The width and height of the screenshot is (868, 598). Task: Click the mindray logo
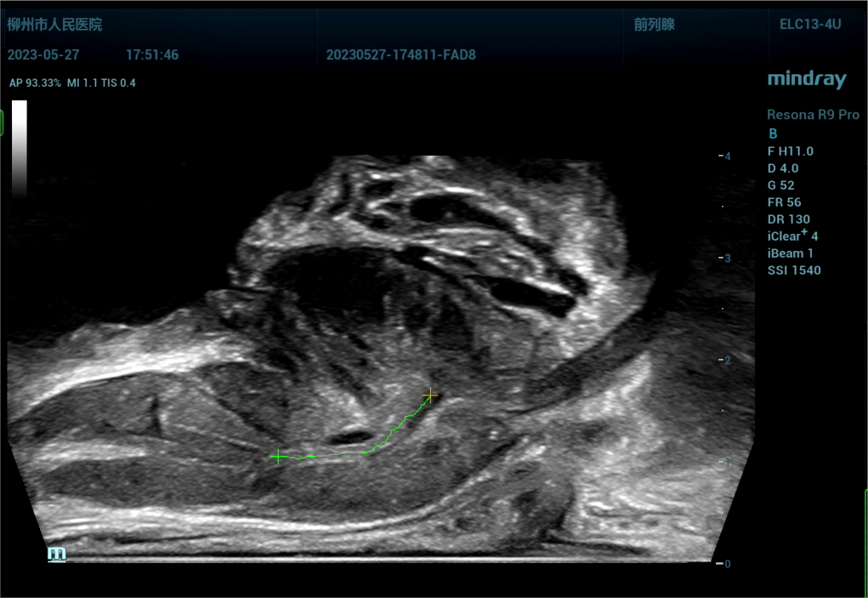[807, 80]
